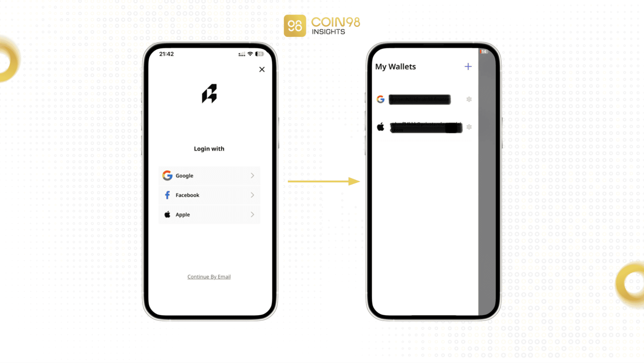
Task: Click Continue By Email link
Action: tap(209, 277)
